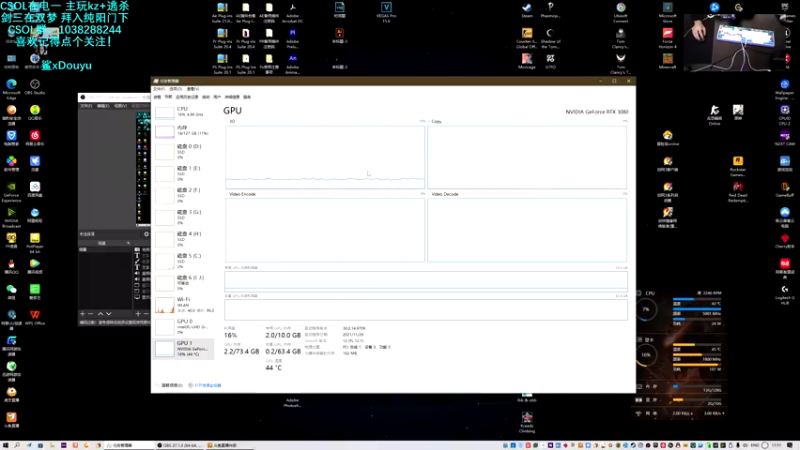The width and height of the screenshot is (800, 450).
Task: Select 磁盘 1 (E:) in the sidebar
Action: pyautogui.click(x=184, y=173)
